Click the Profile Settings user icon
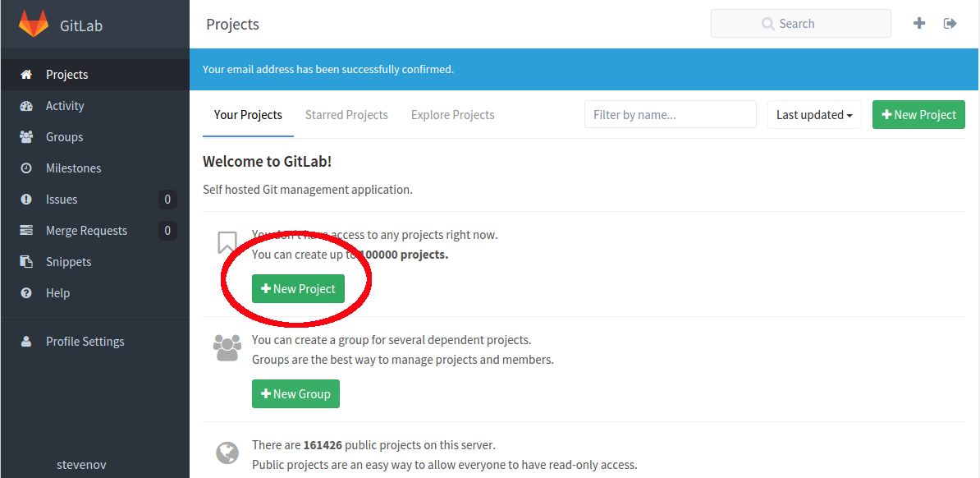Image resolution: width=980 pixels, height=478 pixels. click(x=26, y=342)
